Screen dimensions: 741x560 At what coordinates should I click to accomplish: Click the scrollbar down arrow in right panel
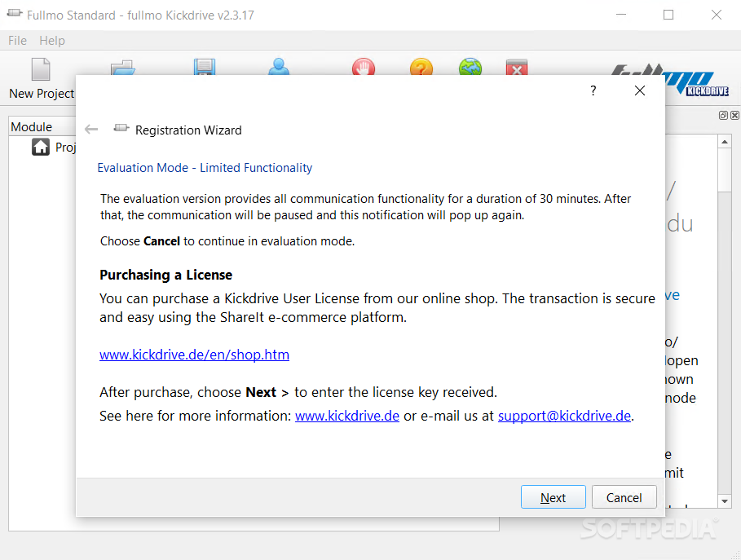(x=725, y=501)
